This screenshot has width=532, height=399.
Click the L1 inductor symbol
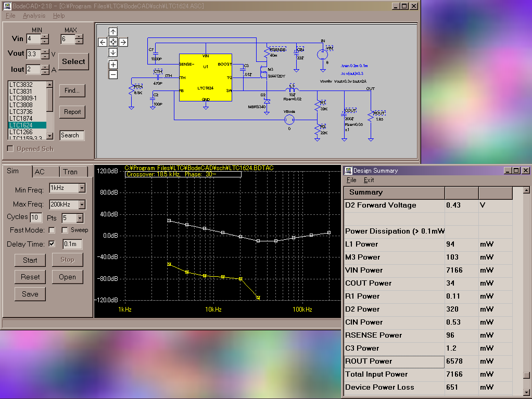[x=292, y=89]
